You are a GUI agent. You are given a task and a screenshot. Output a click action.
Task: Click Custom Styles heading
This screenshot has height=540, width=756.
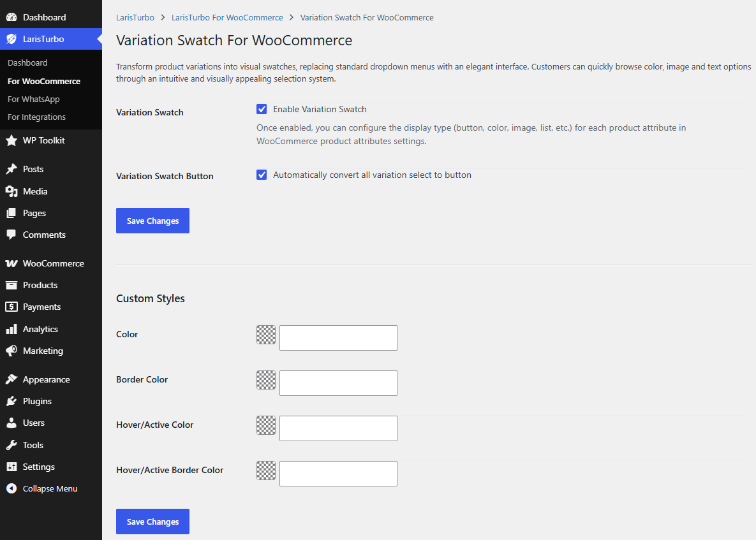[151, 298]
